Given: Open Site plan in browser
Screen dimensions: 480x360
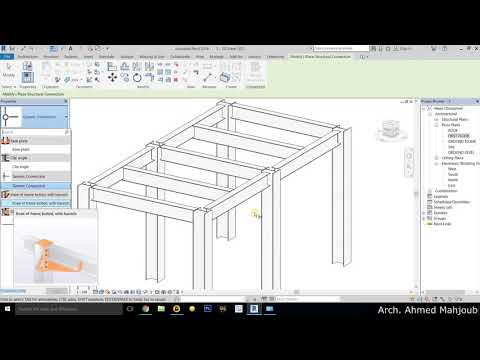Looking at the screenshot, I should [451, 147].
